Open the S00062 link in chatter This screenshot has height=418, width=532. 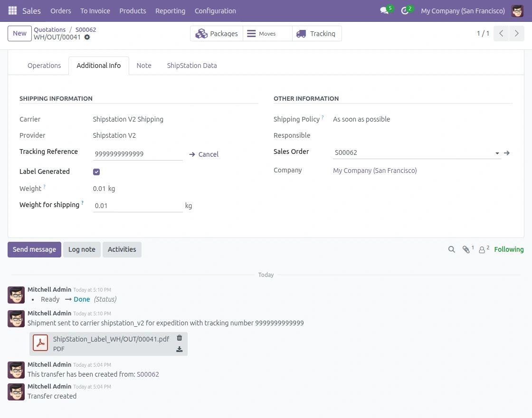point(148,374)
